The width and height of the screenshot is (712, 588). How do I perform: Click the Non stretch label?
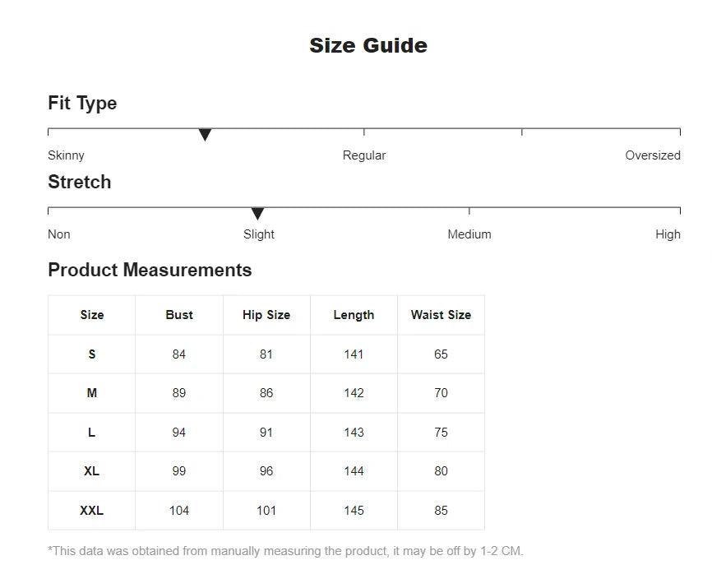[59, 234]
